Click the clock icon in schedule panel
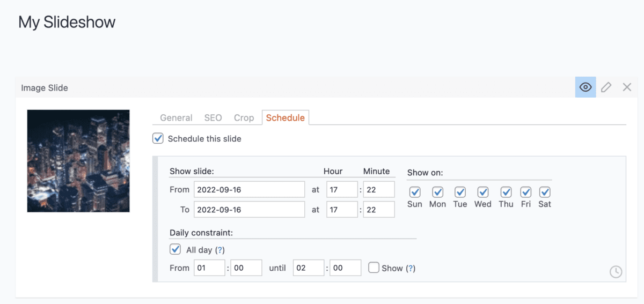Screen dimensions: 644x304 click(616, 272)
